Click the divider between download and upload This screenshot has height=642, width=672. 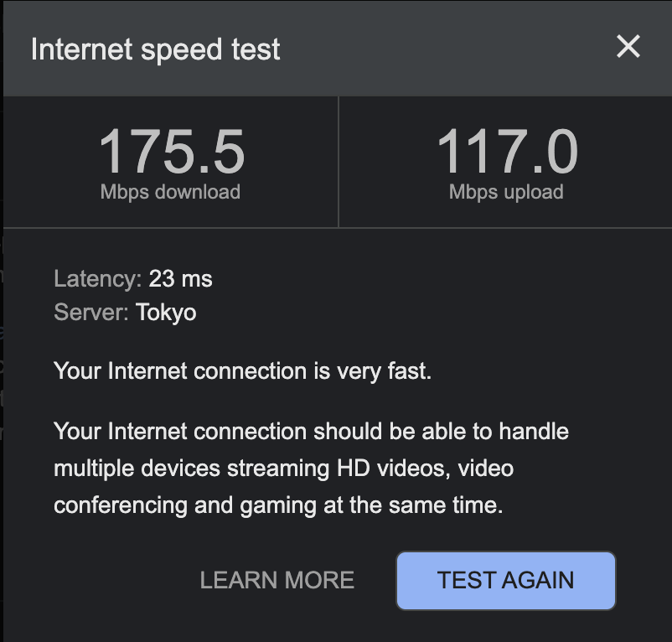[339, 161]
